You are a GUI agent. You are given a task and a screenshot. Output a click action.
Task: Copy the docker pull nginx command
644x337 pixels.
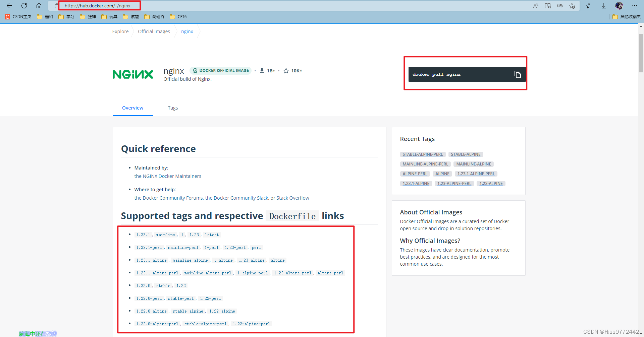click(x=518, y=74)
